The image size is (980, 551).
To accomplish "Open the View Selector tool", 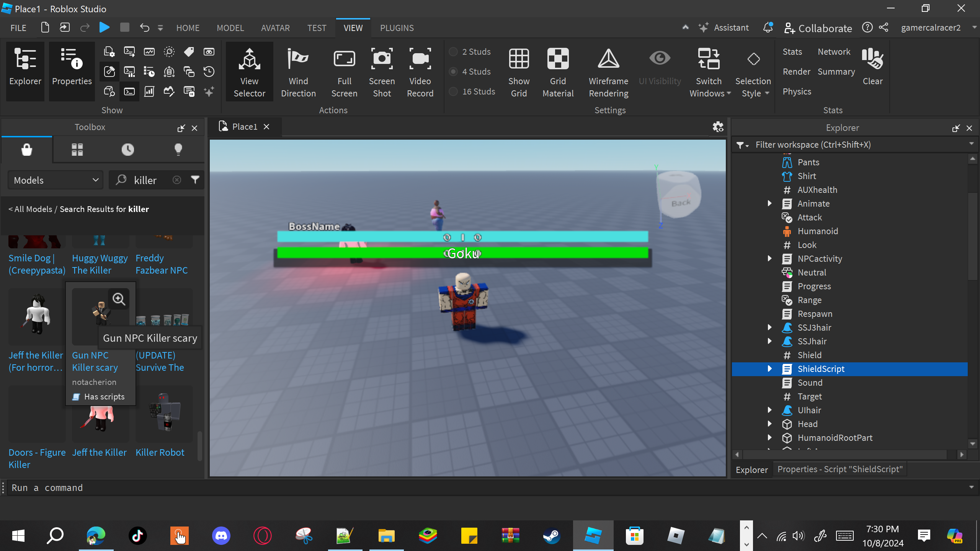I will coord(249,72).
